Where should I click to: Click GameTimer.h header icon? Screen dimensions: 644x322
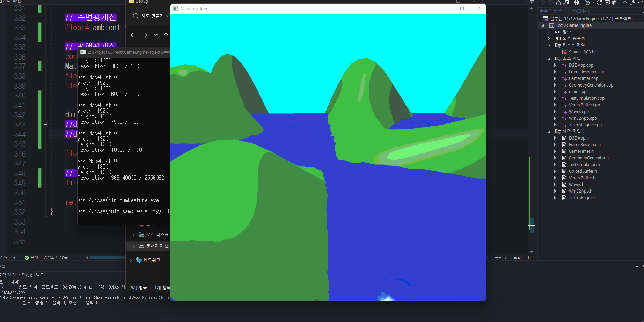[x=564, y=151]
